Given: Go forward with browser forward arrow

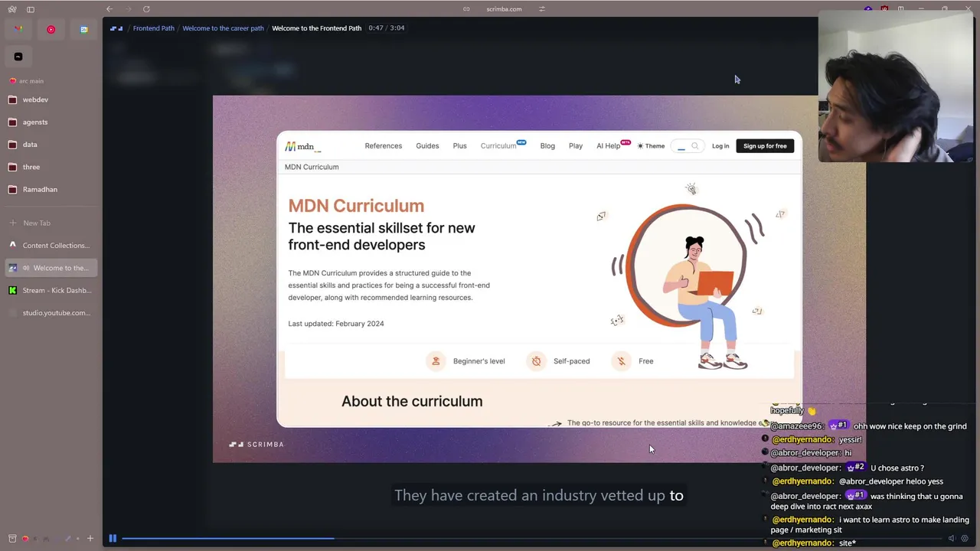Looking at the screenshot, I should coord(128,9).
